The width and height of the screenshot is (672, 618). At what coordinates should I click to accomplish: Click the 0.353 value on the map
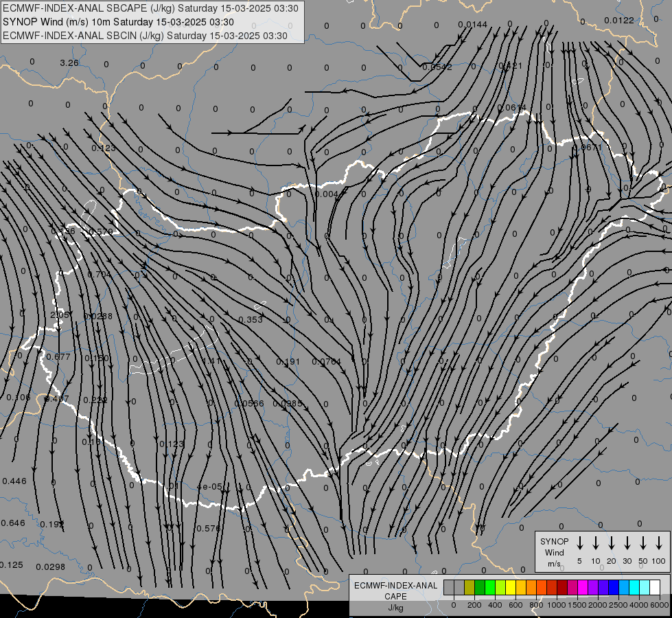click(251, 319)
